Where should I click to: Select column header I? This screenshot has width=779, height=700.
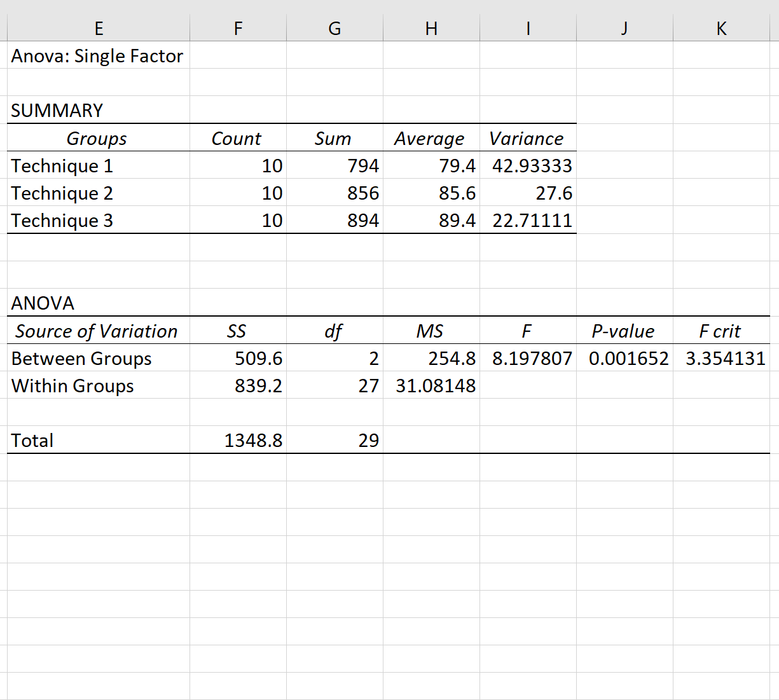click(x=528, y=28)
